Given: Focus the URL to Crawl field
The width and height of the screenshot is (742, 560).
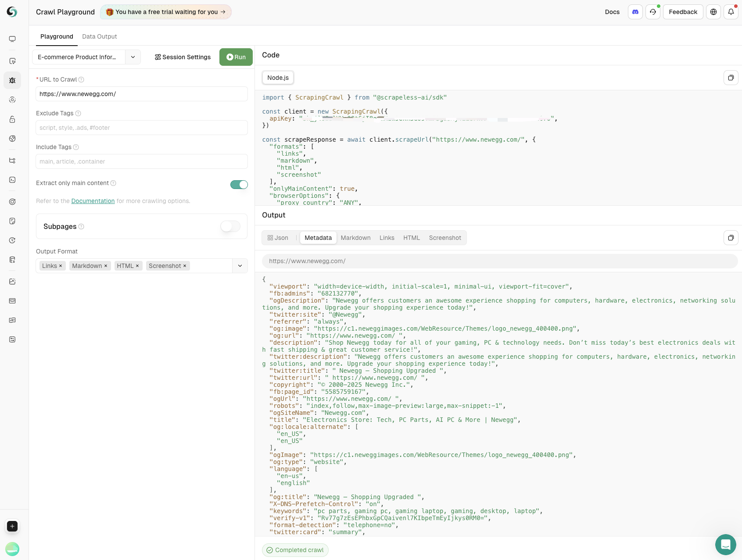Looking at the screenshot, I should [x=142, y=94].
